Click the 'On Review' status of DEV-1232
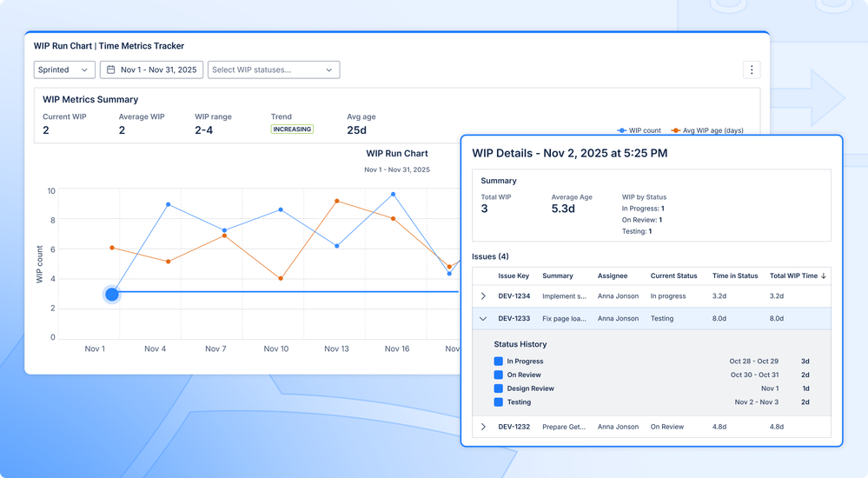This screenshot has width=868, height=478. (x=666, y=427)
